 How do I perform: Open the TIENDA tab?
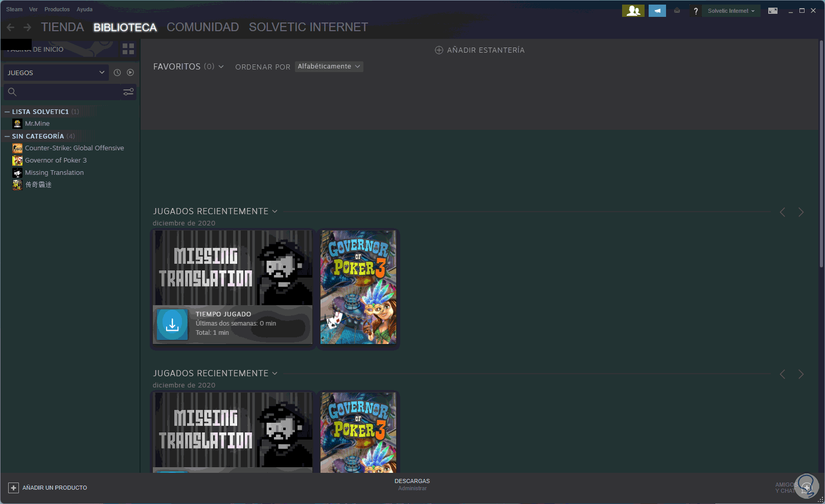coord(62,27)
